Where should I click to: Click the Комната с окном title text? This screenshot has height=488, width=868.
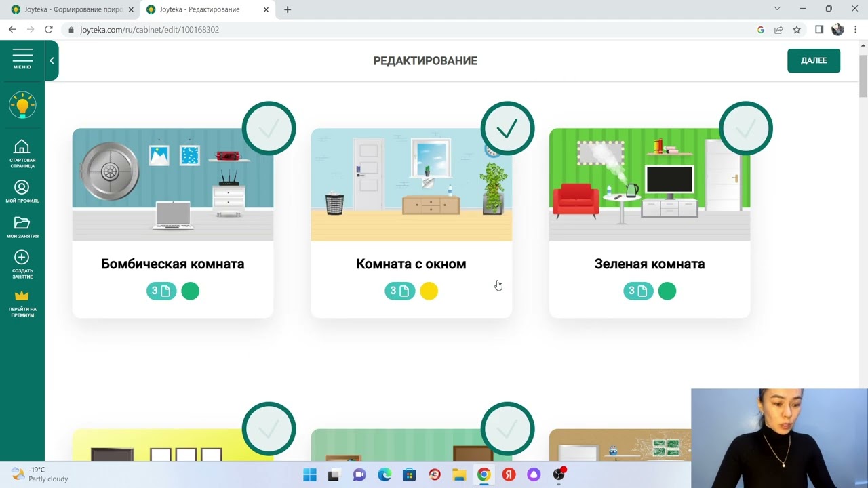[x=412, y=264]
